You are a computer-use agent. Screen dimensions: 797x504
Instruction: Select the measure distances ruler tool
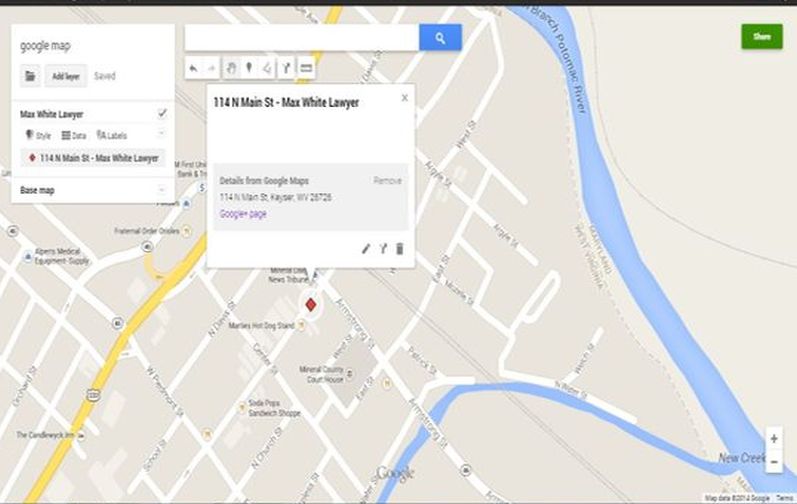point(306,68)
